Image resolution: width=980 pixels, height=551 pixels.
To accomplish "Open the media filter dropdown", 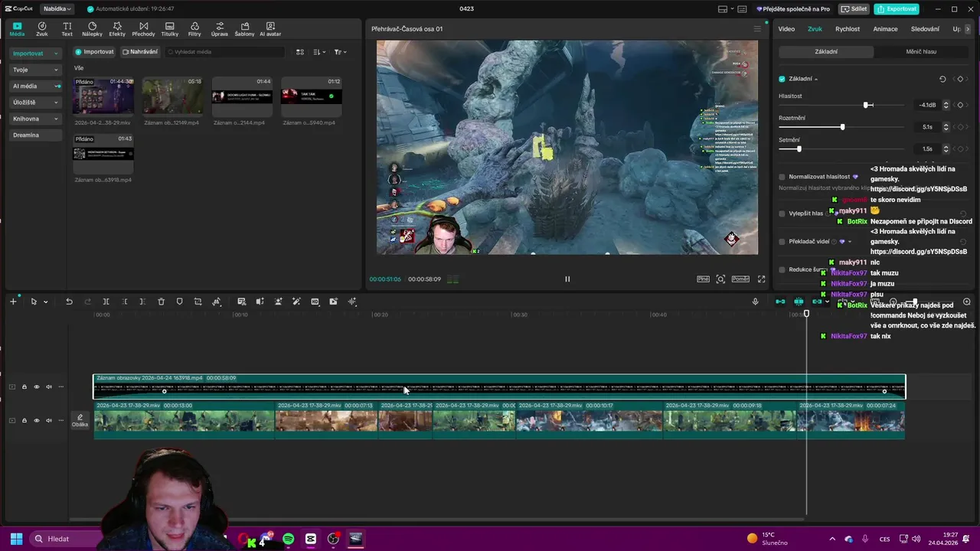I will (340, 52).
